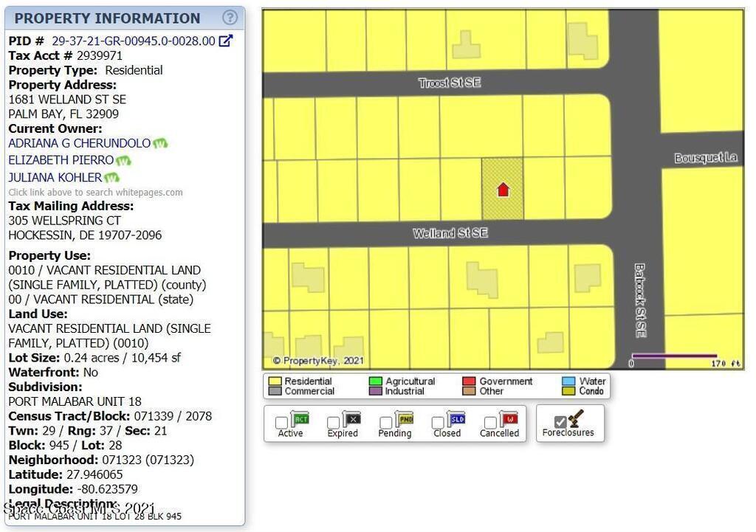Click the blue SLD Closed listing flag

click(x=456, y=420)
